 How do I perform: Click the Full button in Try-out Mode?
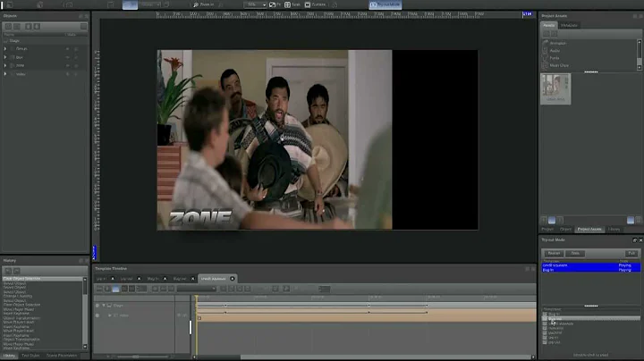(x=631, y=253)
